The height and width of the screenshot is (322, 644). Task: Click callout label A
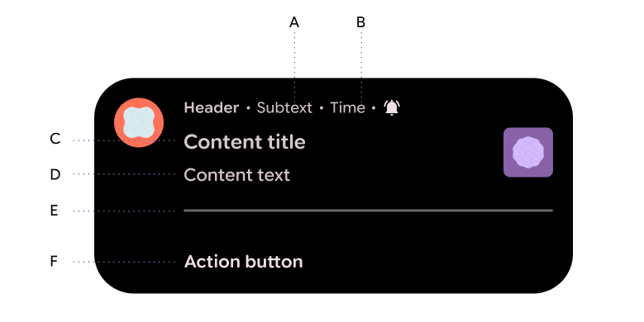pos(294,22)
